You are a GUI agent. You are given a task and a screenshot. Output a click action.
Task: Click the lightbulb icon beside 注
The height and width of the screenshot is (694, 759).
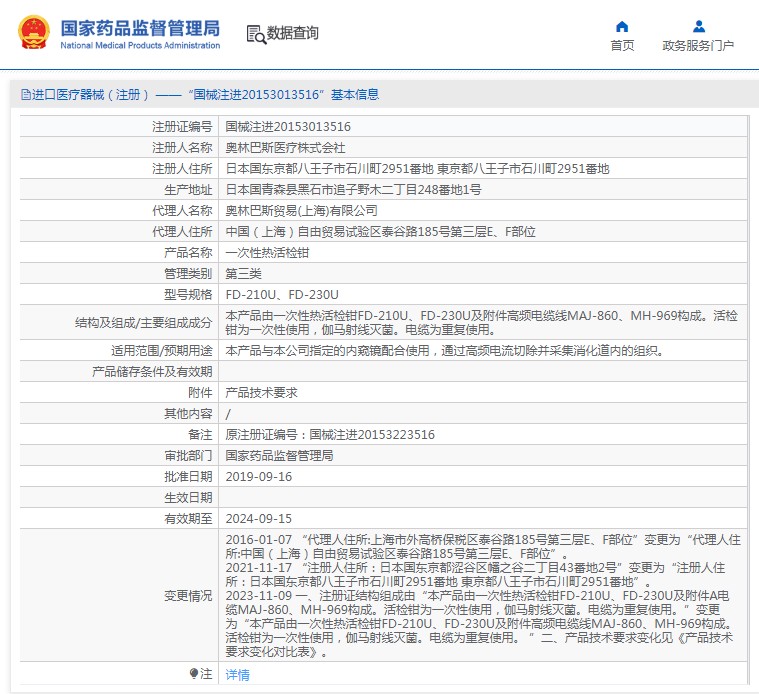[194, 674]
